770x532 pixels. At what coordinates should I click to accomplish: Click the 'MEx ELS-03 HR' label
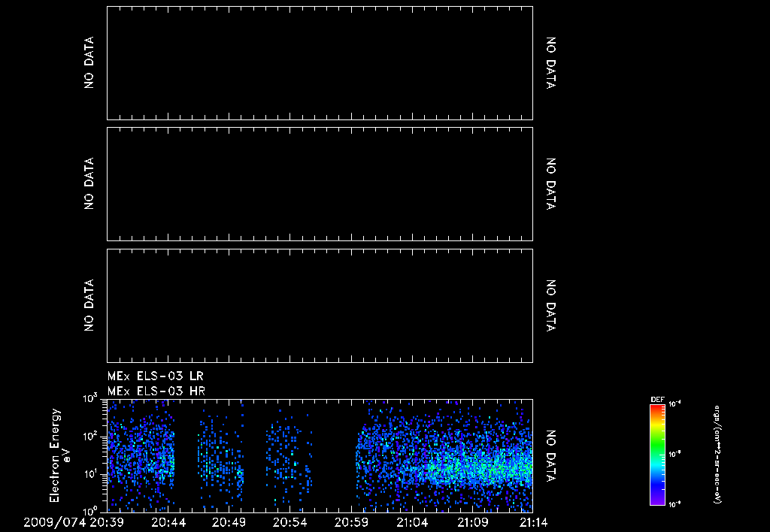156,391
